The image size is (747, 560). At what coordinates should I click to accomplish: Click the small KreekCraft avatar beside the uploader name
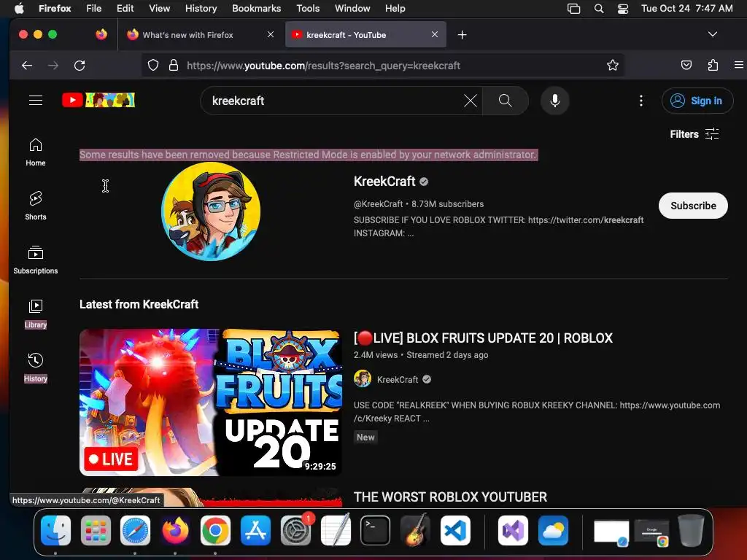[363, 379]
